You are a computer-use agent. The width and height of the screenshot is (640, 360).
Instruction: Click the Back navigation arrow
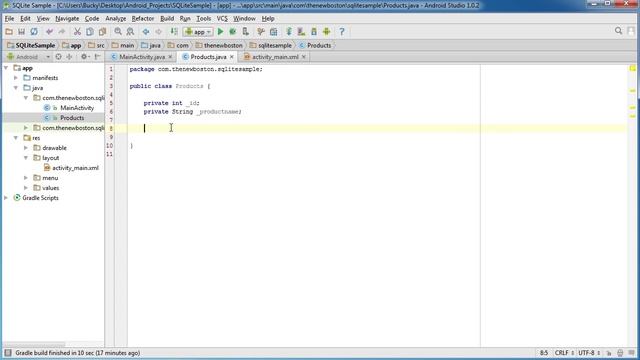click(x=146, y=31)
